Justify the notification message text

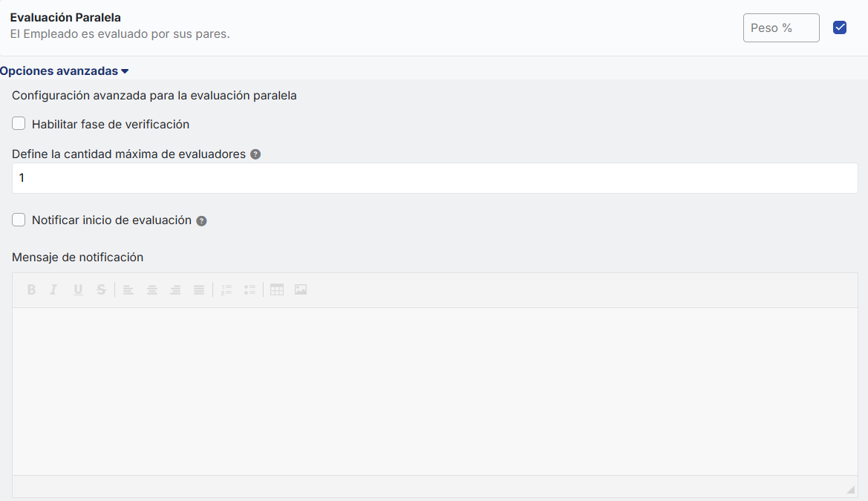click(x=199, y=290)
